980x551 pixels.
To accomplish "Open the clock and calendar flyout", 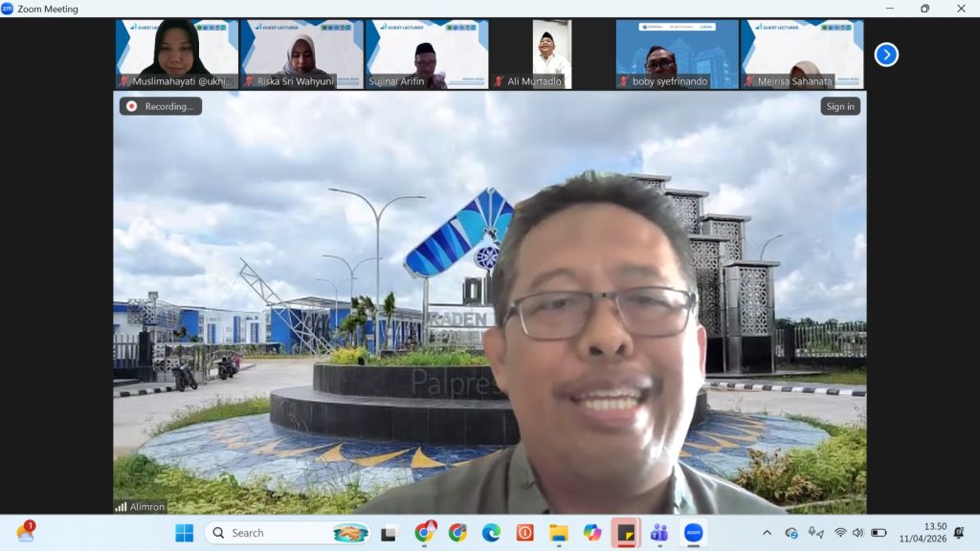I will click(x=922, y=533).
